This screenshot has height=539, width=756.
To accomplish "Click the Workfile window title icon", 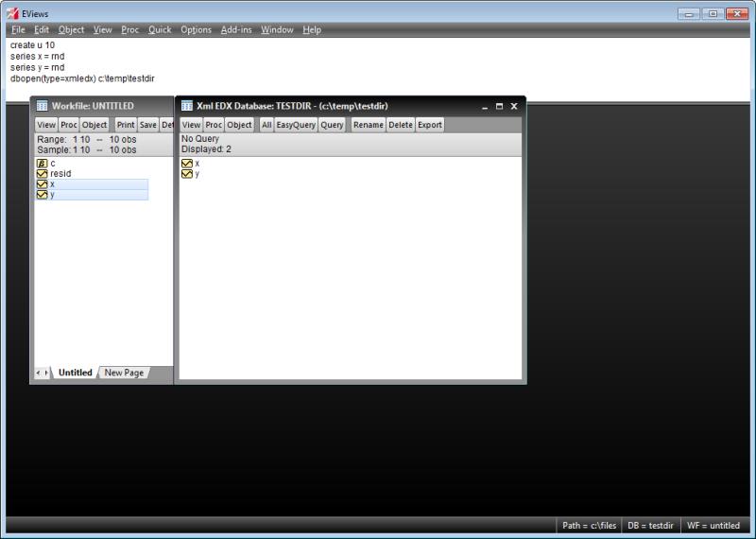I will pyautogui.click(x=42, y=106).
